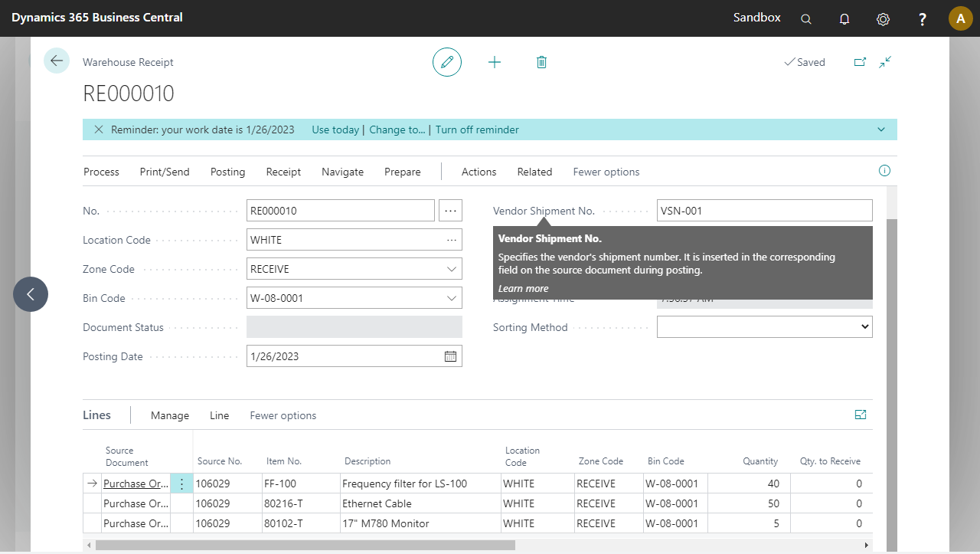The width and height of the screenshot is (980, 554).
Task: Click the Vendor Shipment No. field
Action: click(765, 211)
